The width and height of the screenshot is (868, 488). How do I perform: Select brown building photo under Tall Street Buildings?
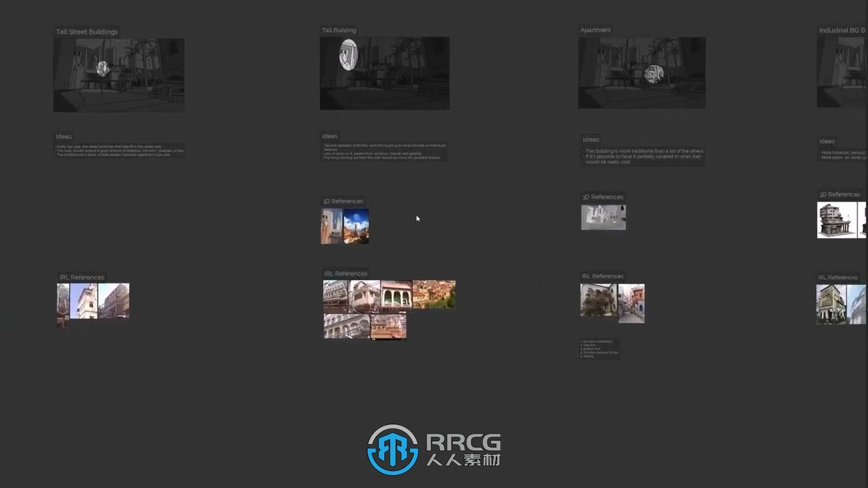click(114, 301)
